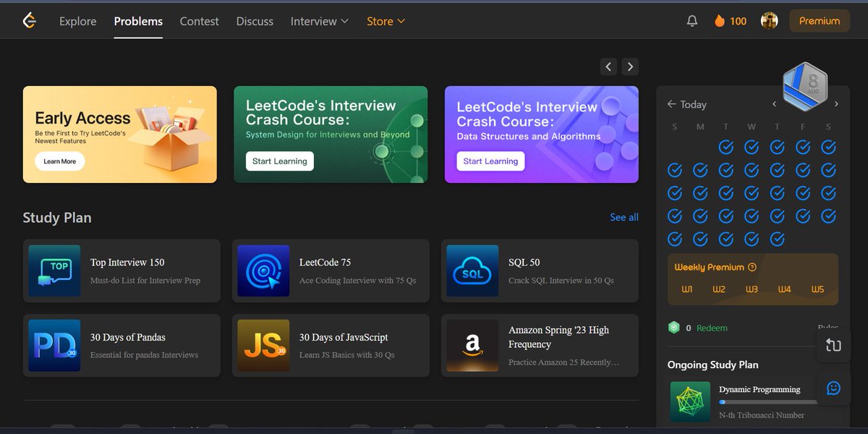
Task: Open the Interview dropdown menu
Action: (320, 21)
